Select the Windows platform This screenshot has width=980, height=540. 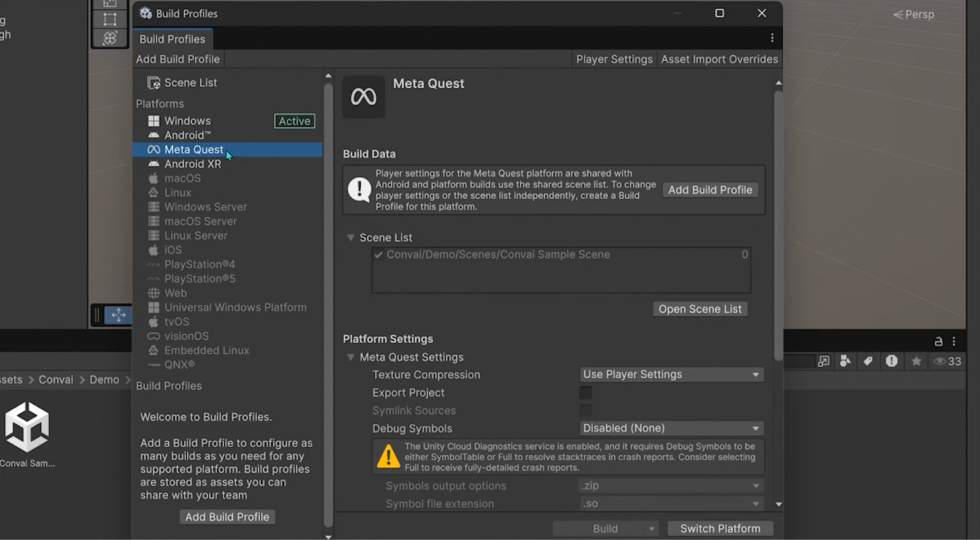click(x=227, y=121)
